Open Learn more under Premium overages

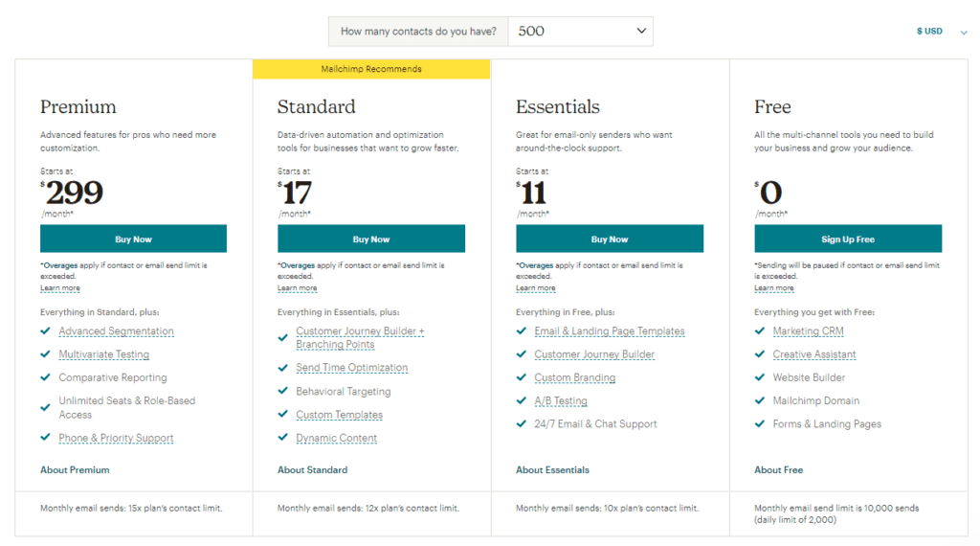[60, 288]
